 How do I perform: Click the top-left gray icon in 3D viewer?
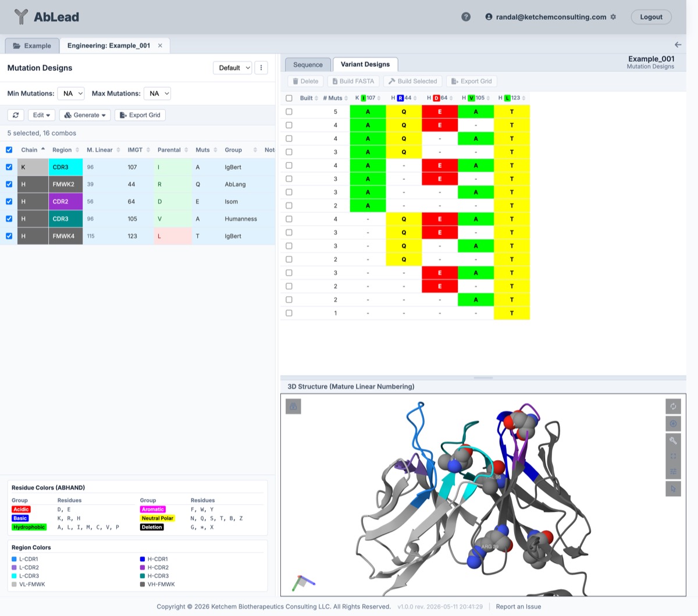(x=293, y=407)
